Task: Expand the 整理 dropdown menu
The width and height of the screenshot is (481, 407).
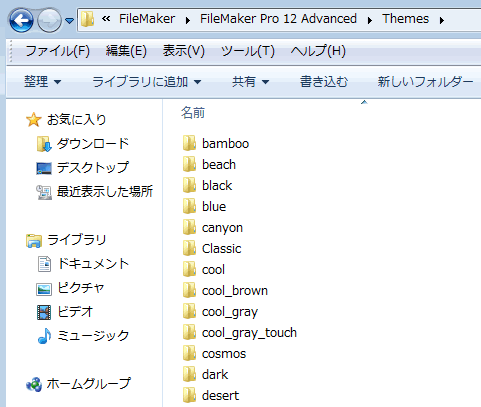Action: pyautogui.click(x=43, y=82)
